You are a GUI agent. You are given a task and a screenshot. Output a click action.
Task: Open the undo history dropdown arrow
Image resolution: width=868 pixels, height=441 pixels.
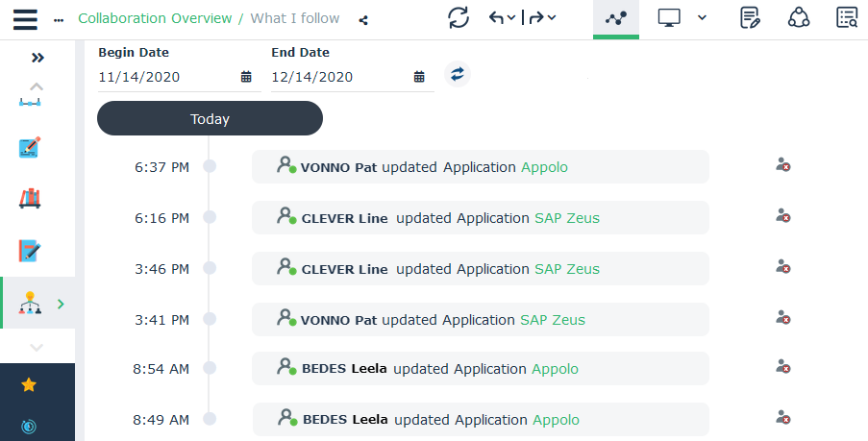(x=511, y=17)
